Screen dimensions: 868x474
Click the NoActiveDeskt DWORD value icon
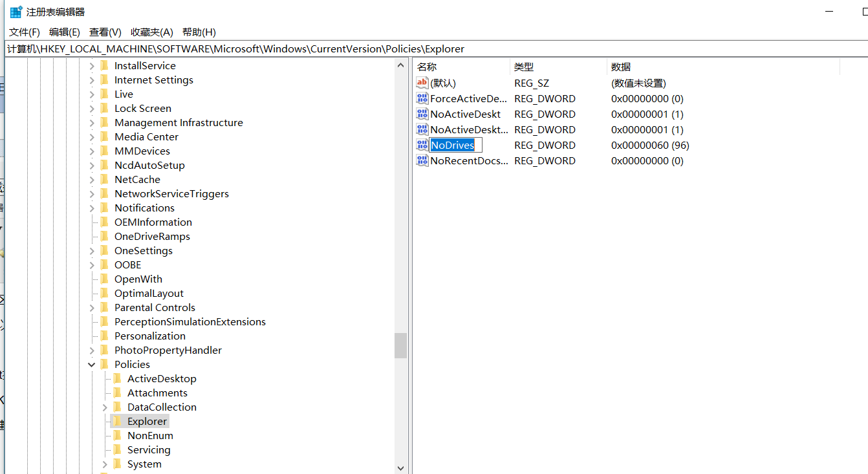[x=422, y=114]
